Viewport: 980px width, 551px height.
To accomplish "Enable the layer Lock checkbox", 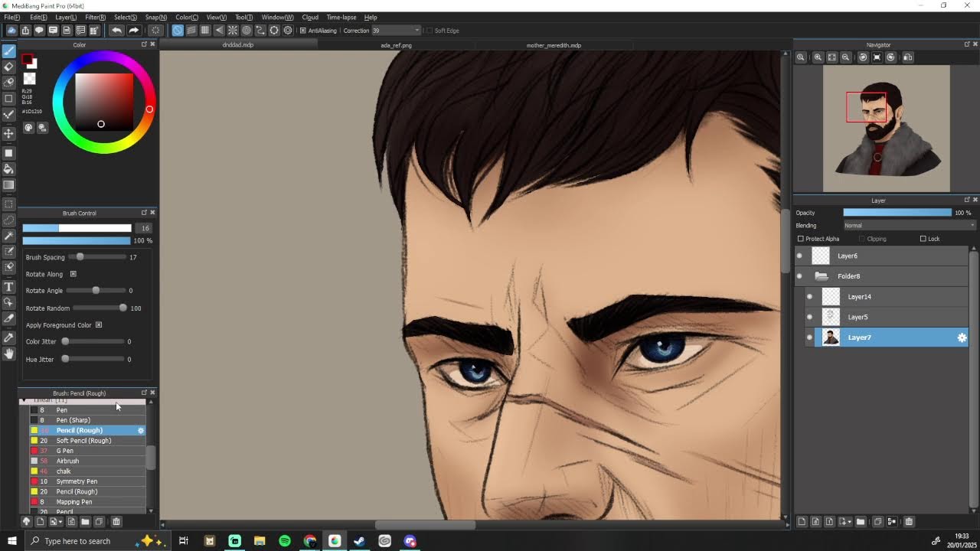I will [x=923, y=239].
